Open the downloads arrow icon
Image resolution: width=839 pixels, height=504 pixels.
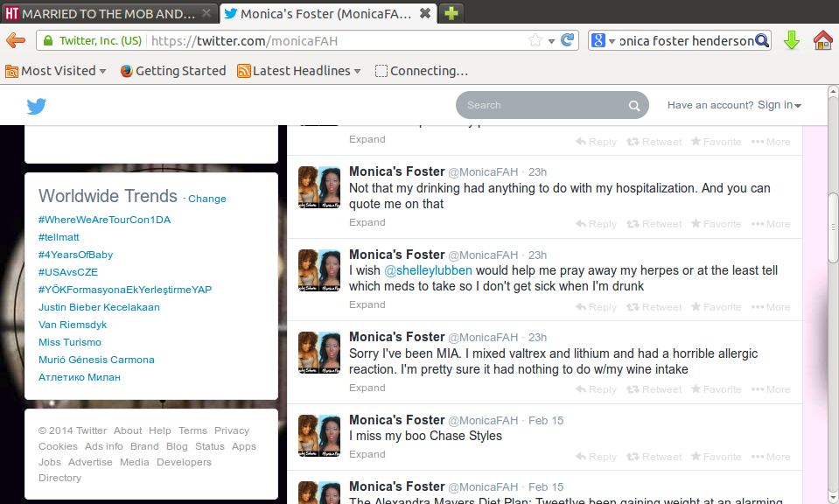tap(792, 40)
